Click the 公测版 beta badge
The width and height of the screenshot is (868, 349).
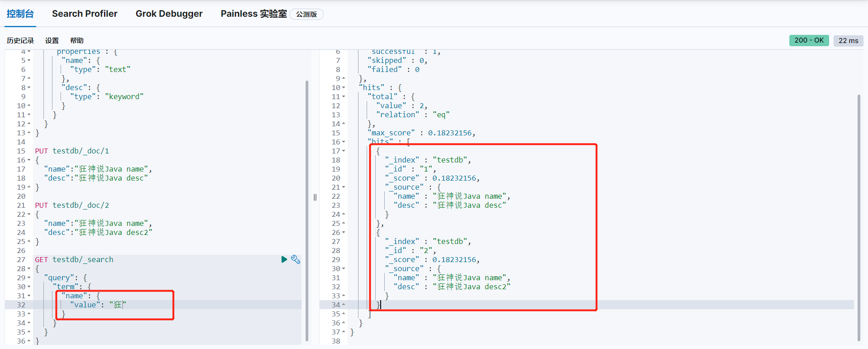(307, 14)
